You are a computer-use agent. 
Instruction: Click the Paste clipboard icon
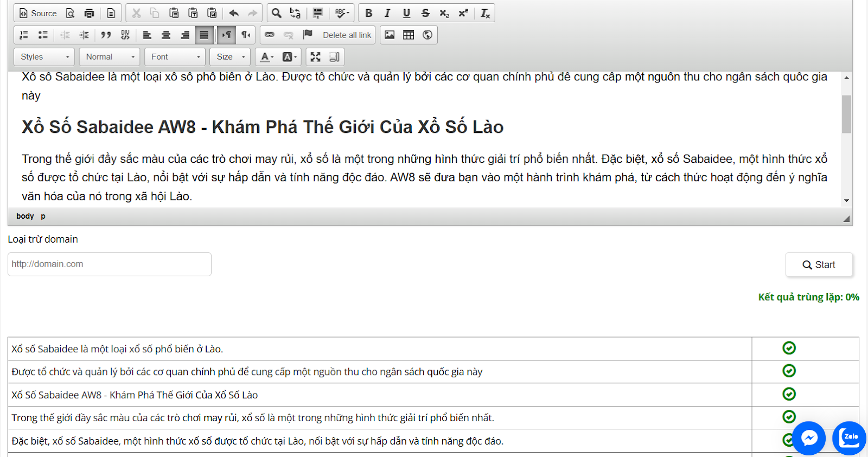(174, 13)
